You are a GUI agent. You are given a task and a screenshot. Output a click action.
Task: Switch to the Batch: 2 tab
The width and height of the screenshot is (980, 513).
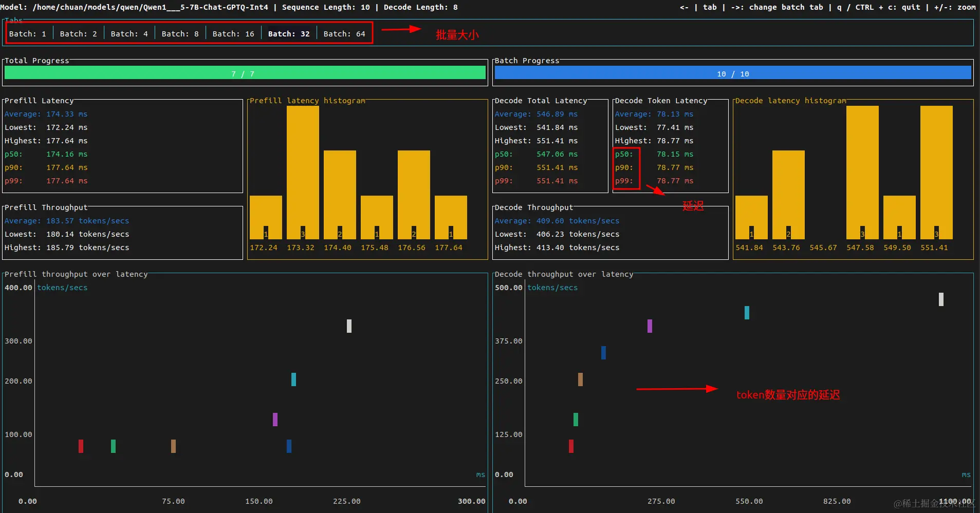pos(78,34)
